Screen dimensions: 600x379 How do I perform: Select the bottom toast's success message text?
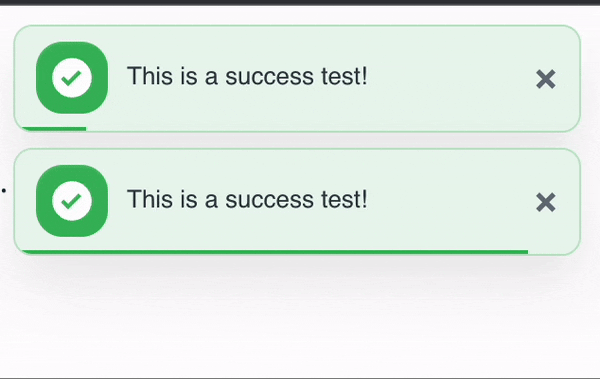pos(247,199)
